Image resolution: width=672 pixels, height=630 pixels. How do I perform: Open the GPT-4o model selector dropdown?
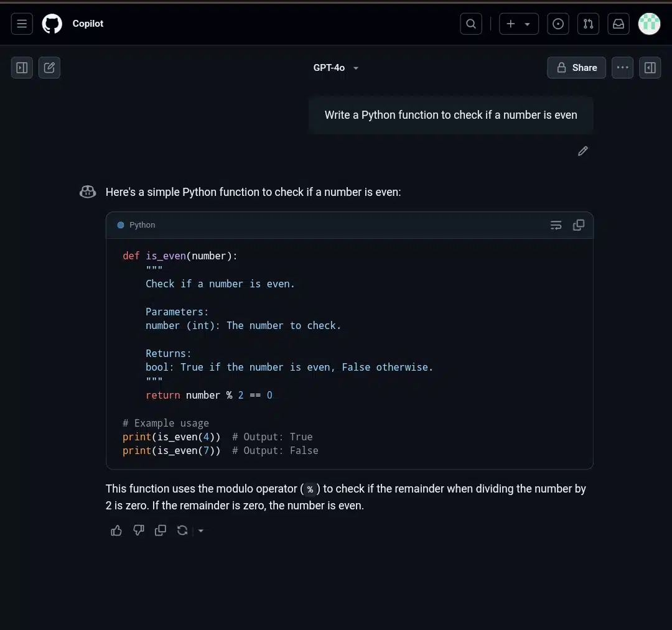click(335, 68)
